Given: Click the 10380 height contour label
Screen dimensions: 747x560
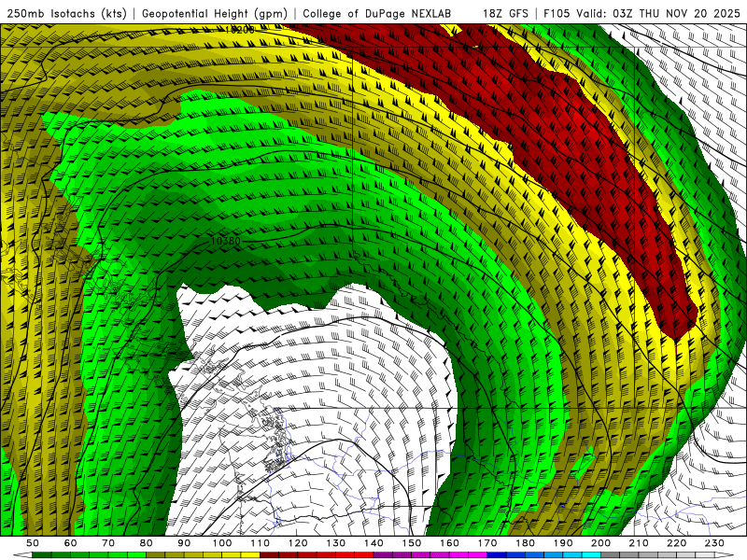Looking at the screenshot, I should coord(225,242).
